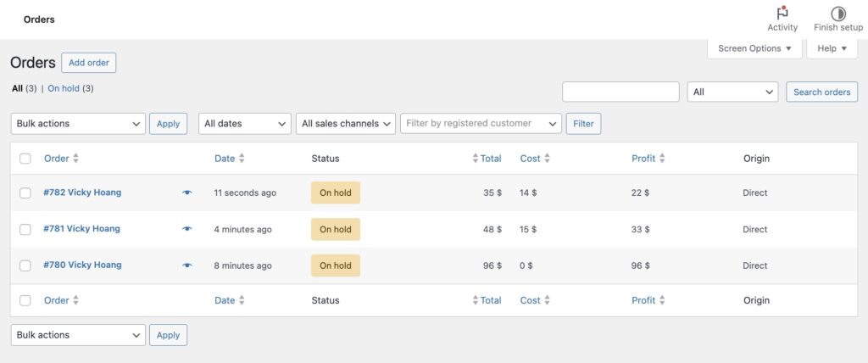Preview order #782 with eye icon
868x363 pixels.
click(187, 193)
